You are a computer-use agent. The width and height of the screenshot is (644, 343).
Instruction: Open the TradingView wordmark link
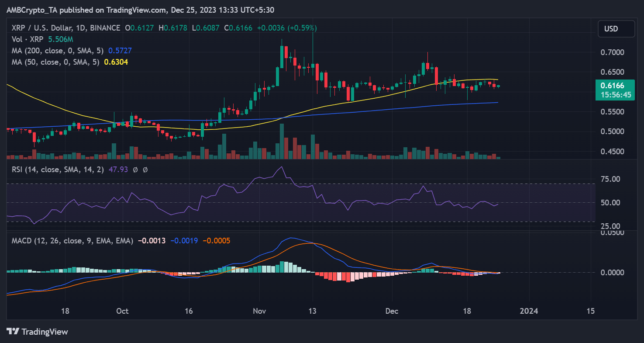coord(45,332)
